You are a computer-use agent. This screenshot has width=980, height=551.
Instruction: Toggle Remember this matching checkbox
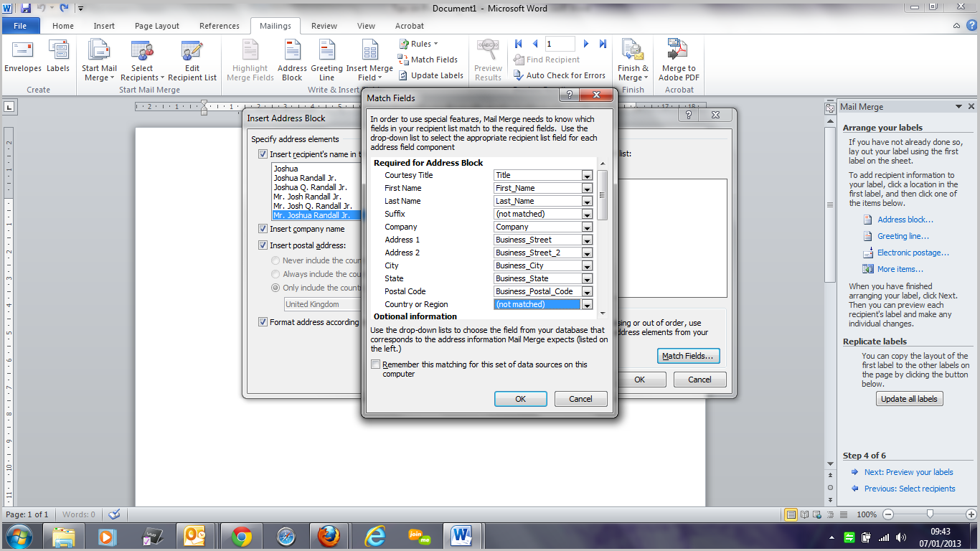[x=375, y=364]
